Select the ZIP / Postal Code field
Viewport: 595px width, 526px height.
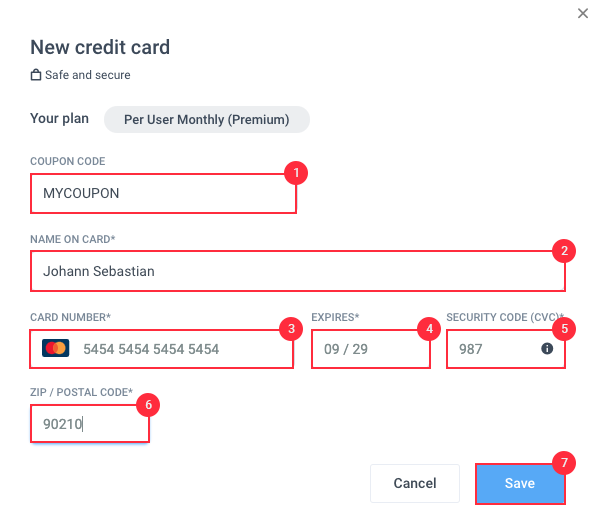coord(90,424)
